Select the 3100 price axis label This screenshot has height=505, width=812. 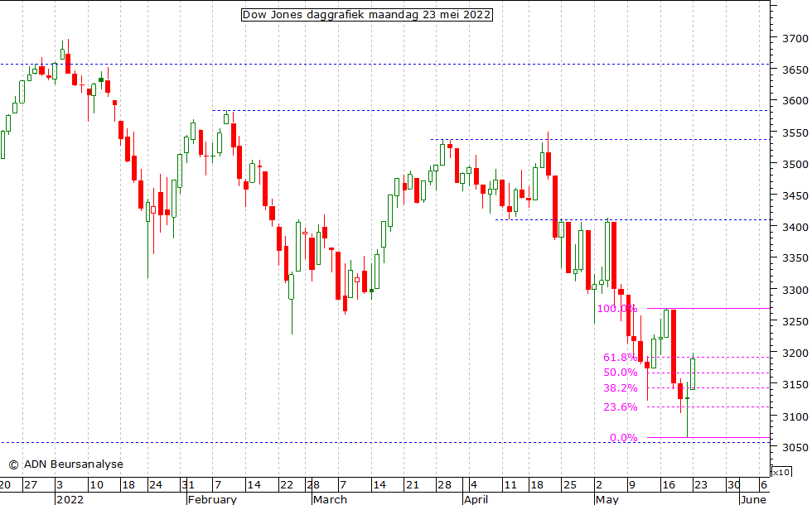coord(795,416)
